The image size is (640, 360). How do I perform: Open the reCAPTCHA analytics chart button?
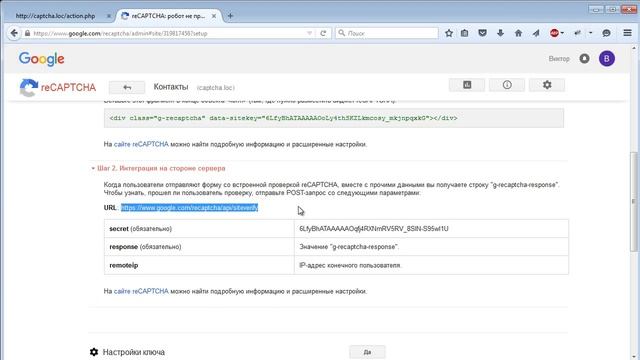pos(467,85)
